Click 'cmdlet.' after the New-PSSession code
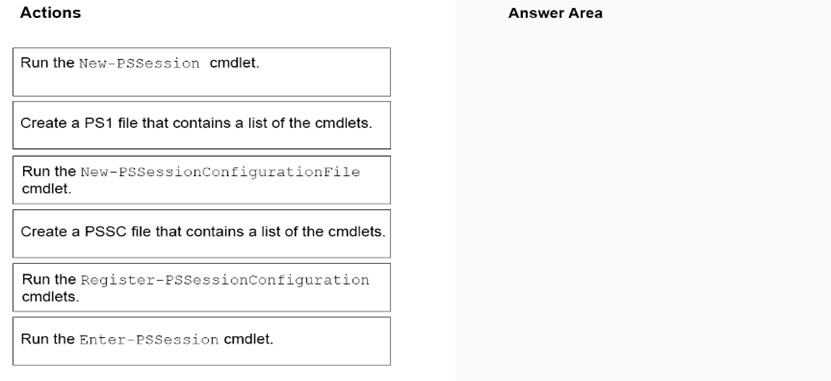Screen dimensions: 831x381 click(235, 63)
